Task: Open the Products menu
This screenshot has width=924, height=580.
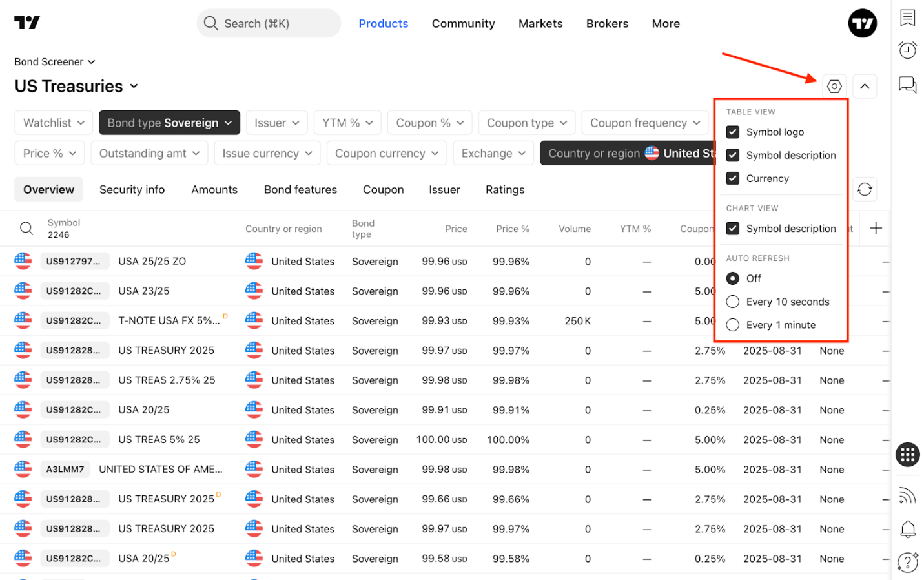Action: (x=384, y=23)
